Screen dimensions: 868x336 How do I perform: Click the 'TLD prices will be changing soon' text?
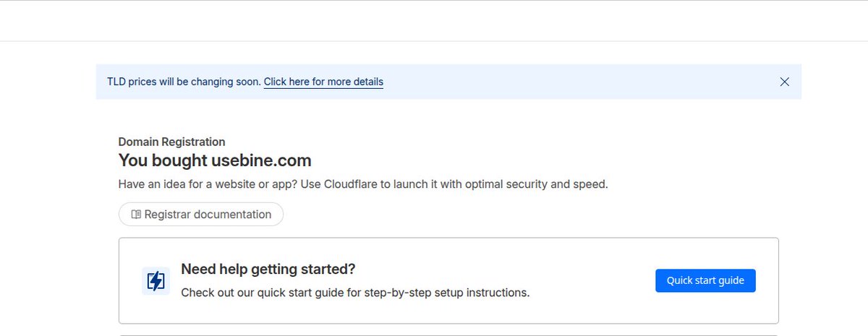click(x=184, y=82)
